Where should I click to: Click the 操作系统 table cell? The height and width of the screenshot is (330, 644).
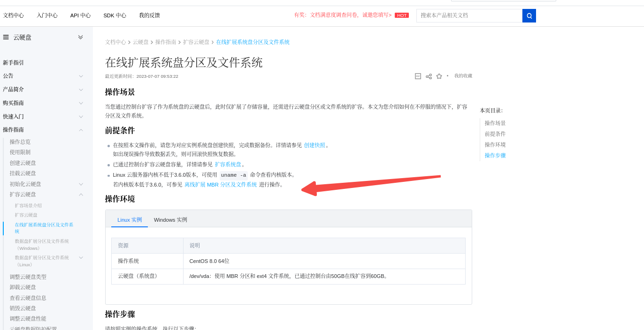pyautogui.click(x=147, y=261)
